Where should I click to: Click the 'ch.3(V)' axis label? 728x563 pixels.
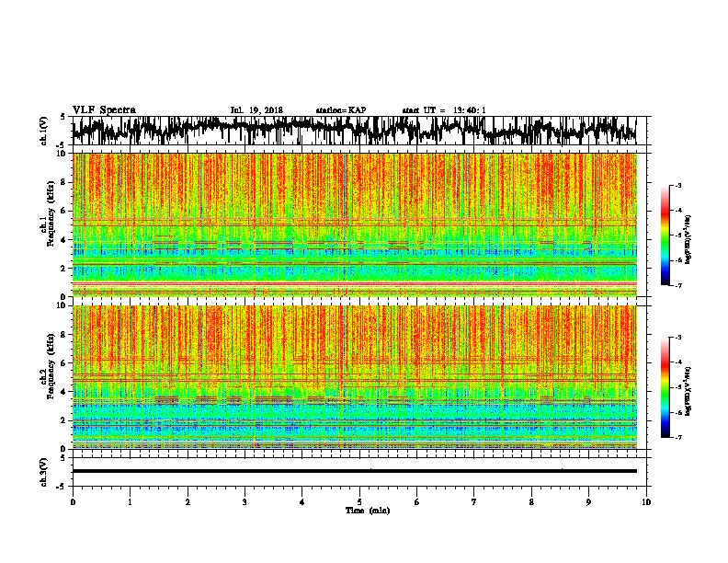pos(44,472)
